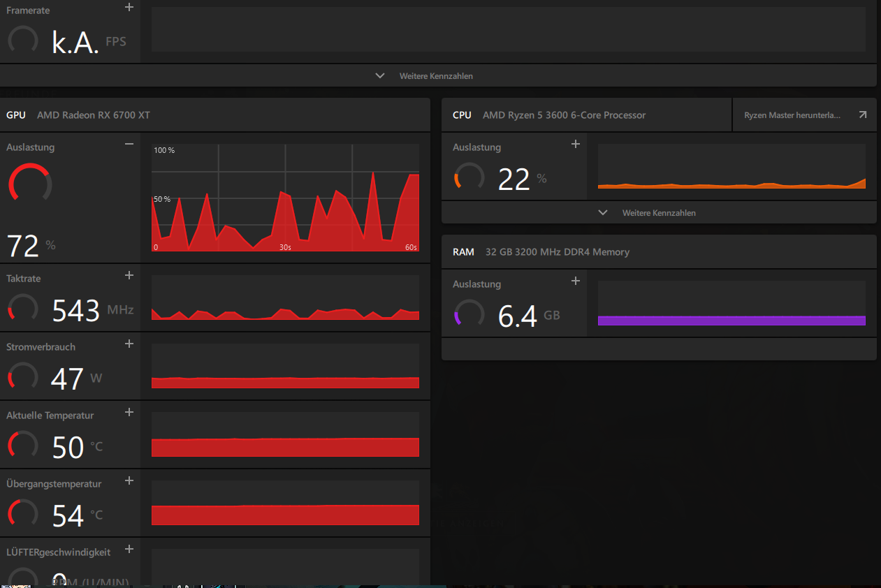881x588 pixels.
Task: Collapse the GPU Auslastung graph with minus icon
Action: 129,143
